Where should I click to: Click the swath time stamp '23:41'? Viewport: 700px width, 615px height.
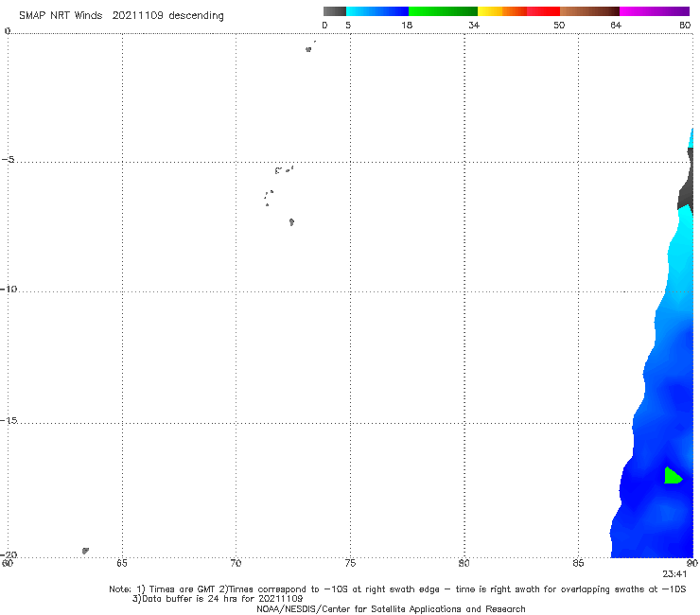(x=674, y=574)
